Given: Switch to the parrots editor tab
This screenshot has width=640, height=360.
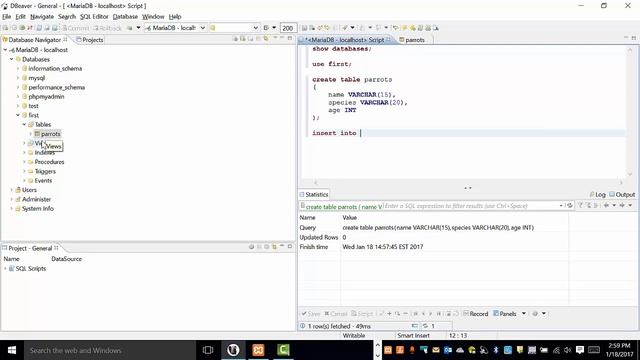Looking at the screenshot, I should click(412, 40).
